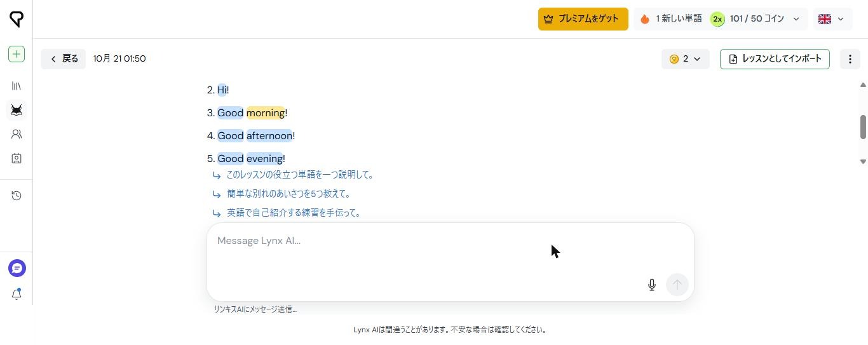Open the history clock icon in sidebar
This screenshot has width=868, height=345.
17,196
